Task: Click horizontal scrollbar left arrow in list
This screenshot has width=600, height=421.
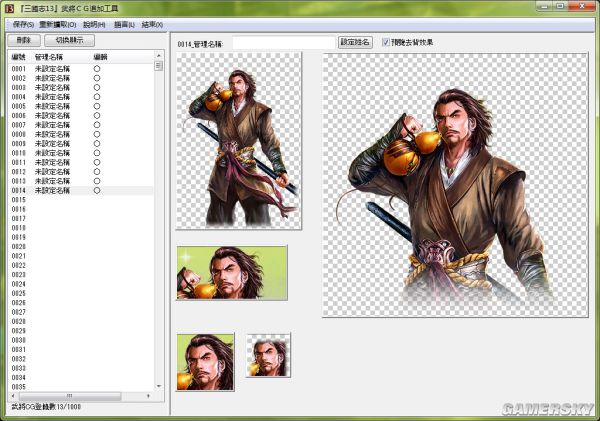Action: 13,396
